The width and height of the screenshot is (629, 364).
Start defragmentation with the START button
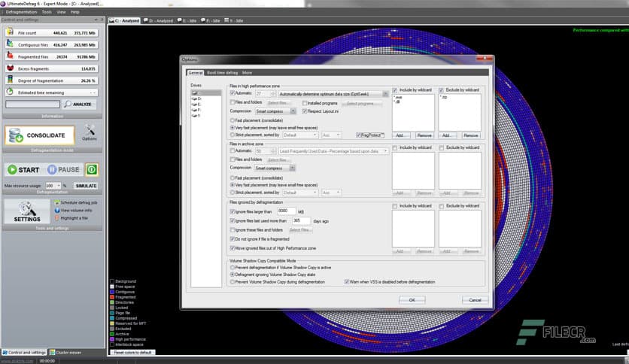(x=23, y=169)
